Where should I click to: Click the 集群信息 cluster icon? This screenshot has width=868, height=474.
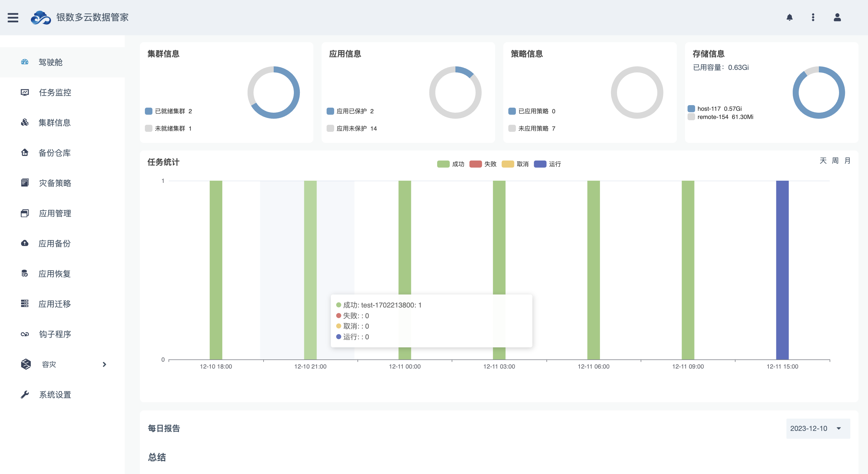25,122
